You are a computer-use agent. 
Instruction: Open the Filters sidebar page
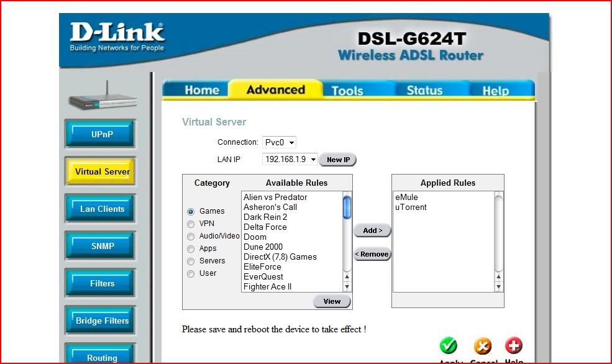point(101,283)
